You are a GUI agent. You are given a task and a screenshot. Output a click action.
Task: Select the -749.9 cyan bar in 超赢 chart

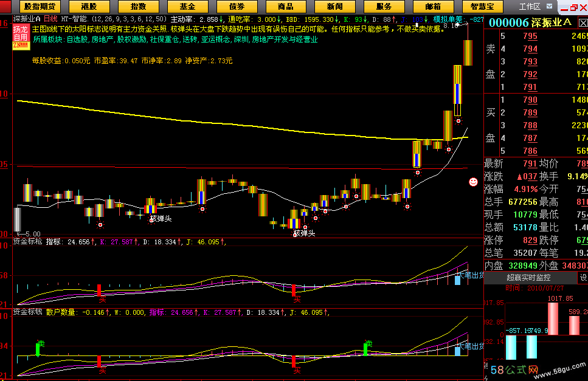(x=531, y=346)
